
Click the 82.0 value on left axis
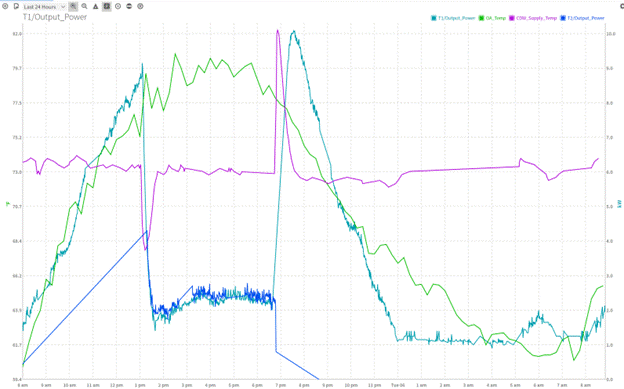(17, 34)
